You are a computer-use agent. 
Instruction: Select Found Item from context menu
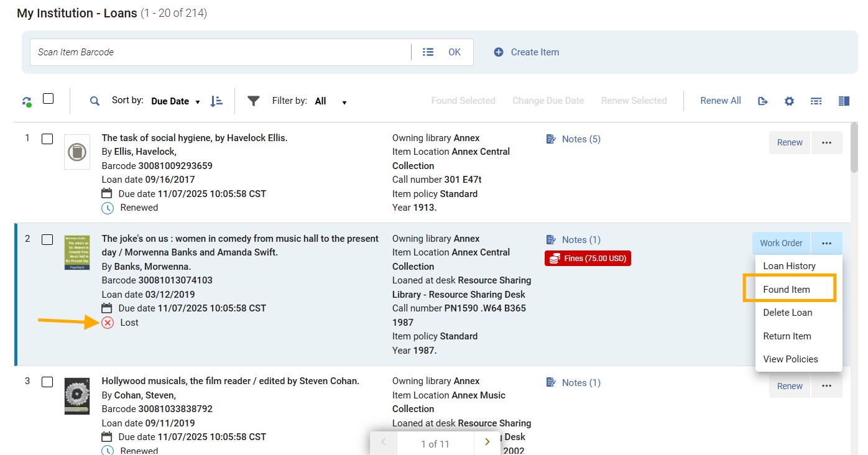[x=787, y=288]
